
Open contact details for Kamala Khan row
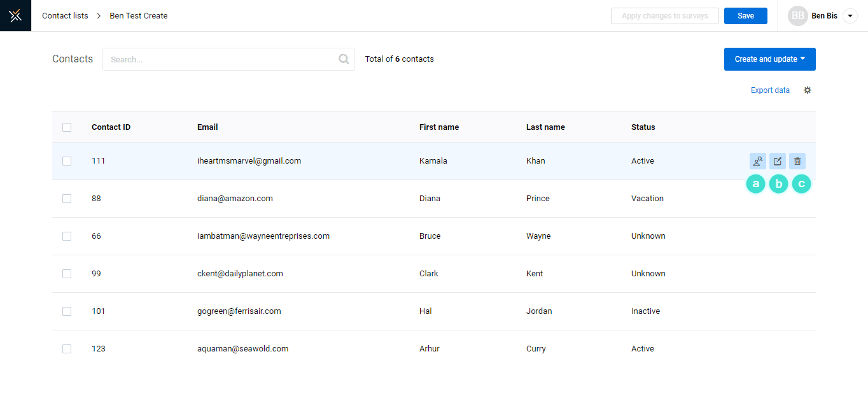coord(758,161)
